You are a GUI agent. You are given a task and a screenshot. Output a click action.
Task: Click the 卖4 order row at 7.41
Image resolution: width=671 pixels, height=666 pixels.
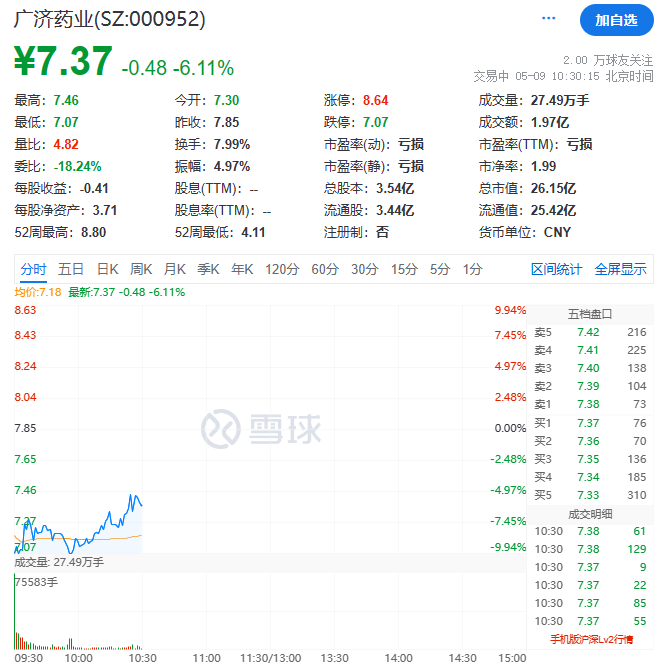point(590,350)
